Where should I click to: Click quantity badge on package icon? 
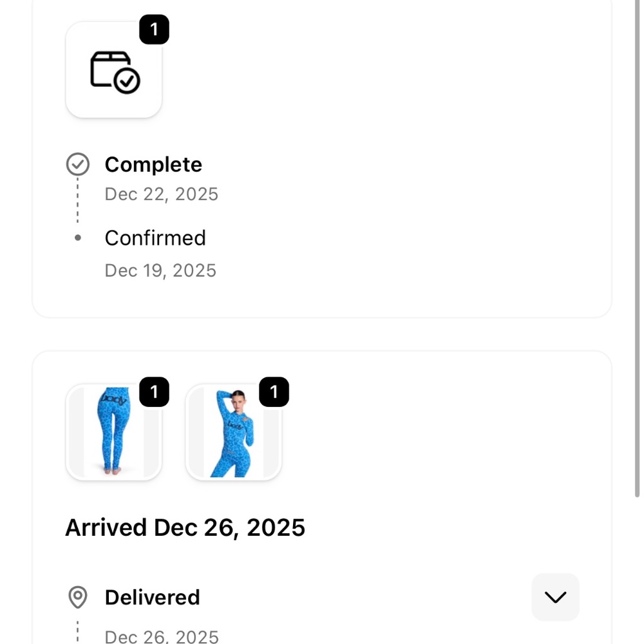(x=154, y=30)
